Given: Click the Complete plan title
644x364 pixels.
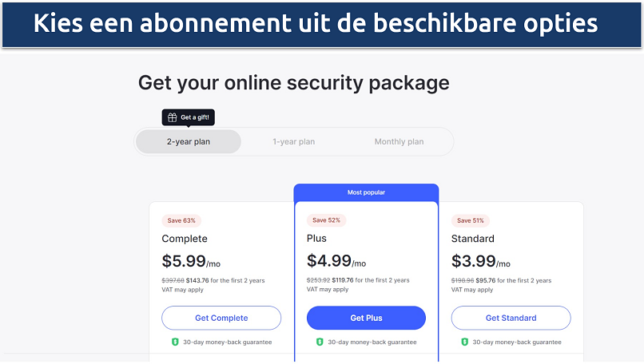Looking at the screenshot, I should tap(185, 239).
